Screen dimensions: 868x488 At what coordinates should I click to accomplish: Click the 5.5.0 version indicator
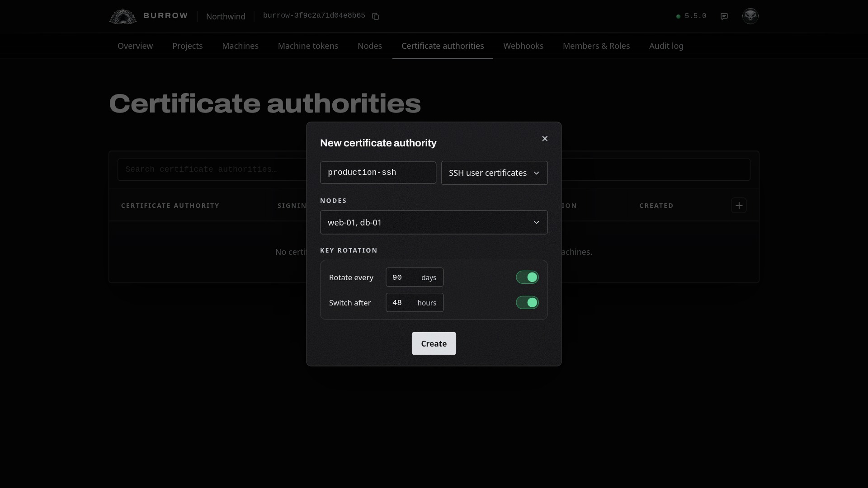coord(691,16)
